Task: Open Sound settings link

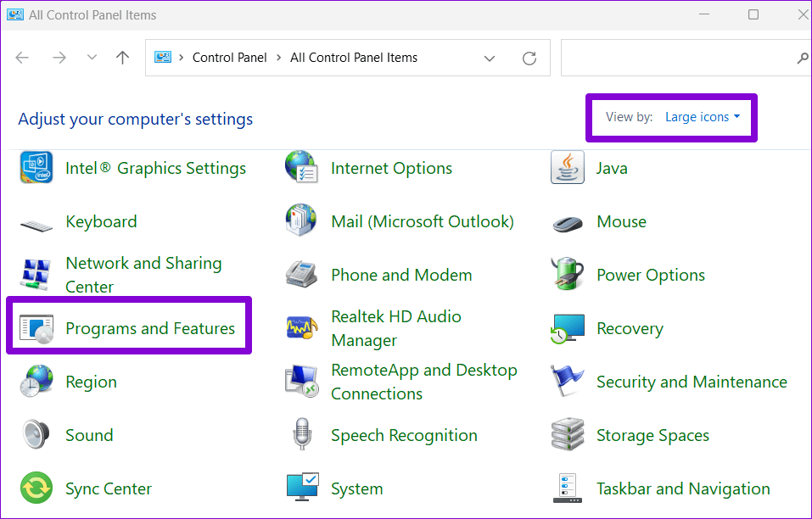Action: [x=89, y=435]
